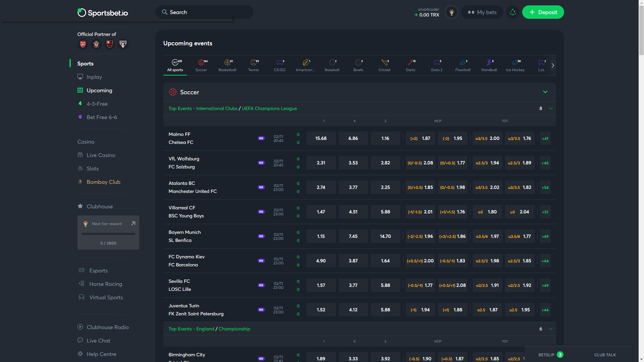The width and height of the screenshot is (644, 362).
Task: Open Inplay in the sidebar menu
Action: click(94, 77)
